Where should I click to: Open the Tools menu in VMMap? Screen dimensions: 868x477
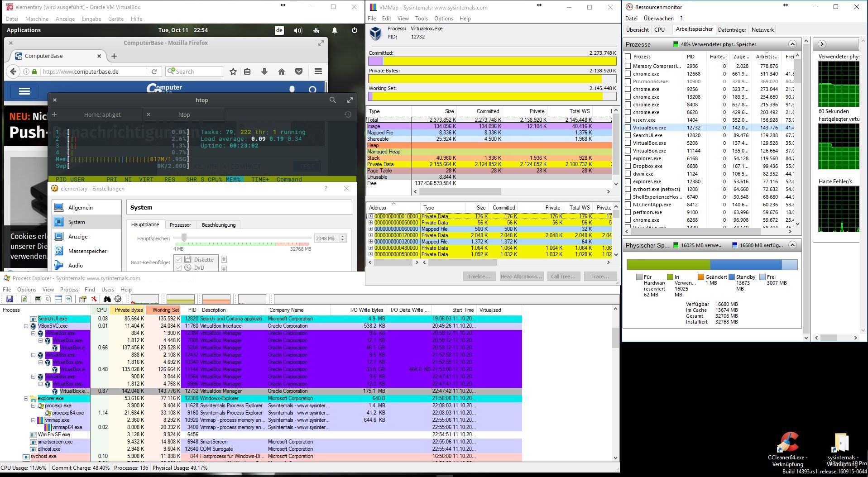pyautogui.click(x=421, y=19)
